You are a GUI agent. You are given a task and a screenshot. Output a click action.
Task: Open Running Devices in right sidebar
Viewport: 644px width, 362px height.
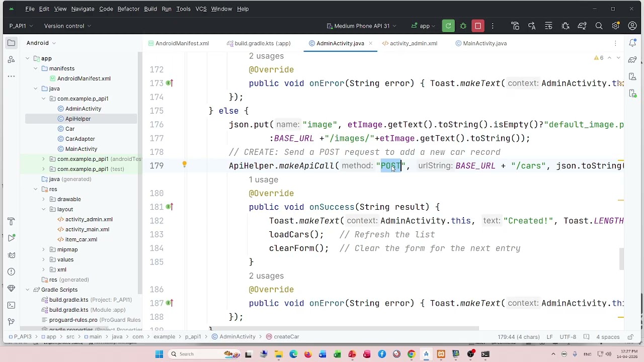click(633, 94)
